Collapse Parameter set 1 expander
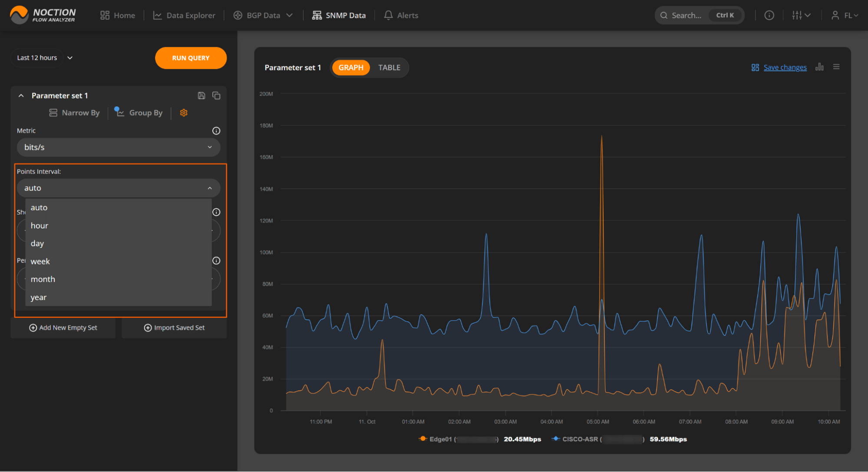The width and height of the screenshot is (868, 472). 21,95
